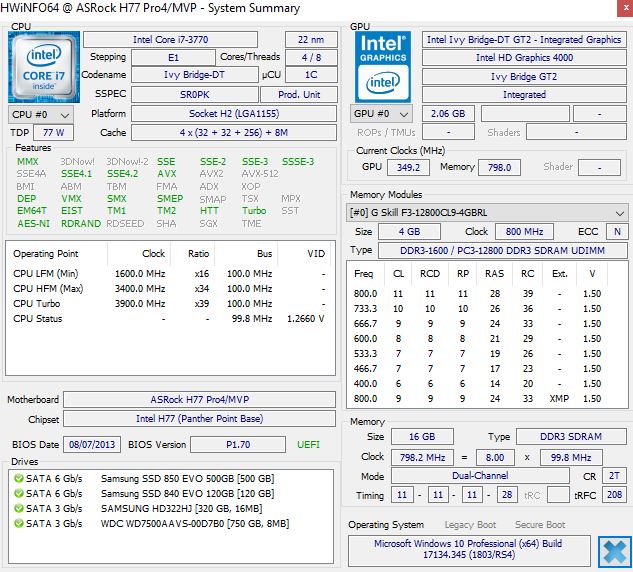Click the GPU Memory clock 798.0 value
Image resolution: width=633 pixels, height=572 pixels.
(499, 168)
